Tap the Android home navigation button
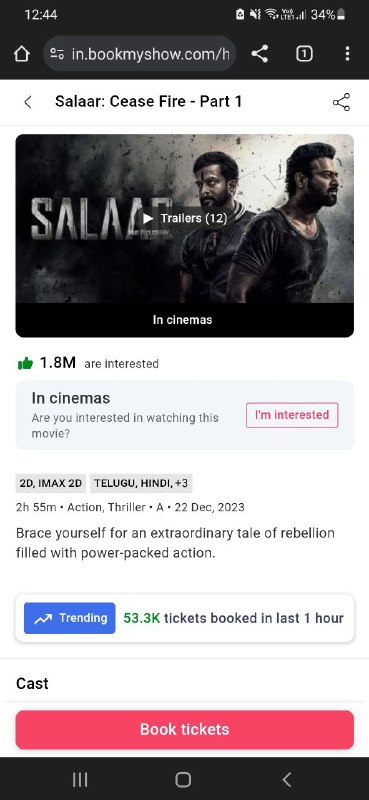 point(183,780)
